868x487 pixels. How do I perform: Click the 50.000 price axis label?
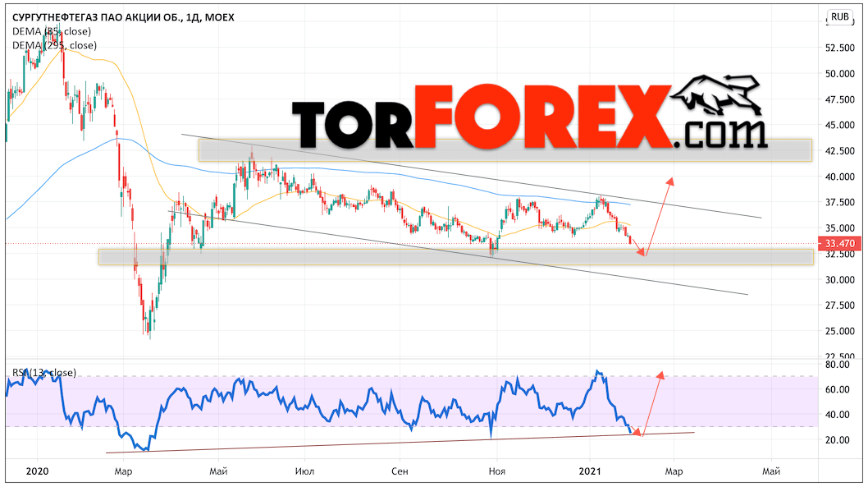pyautogui.click(x=840, y=74)
